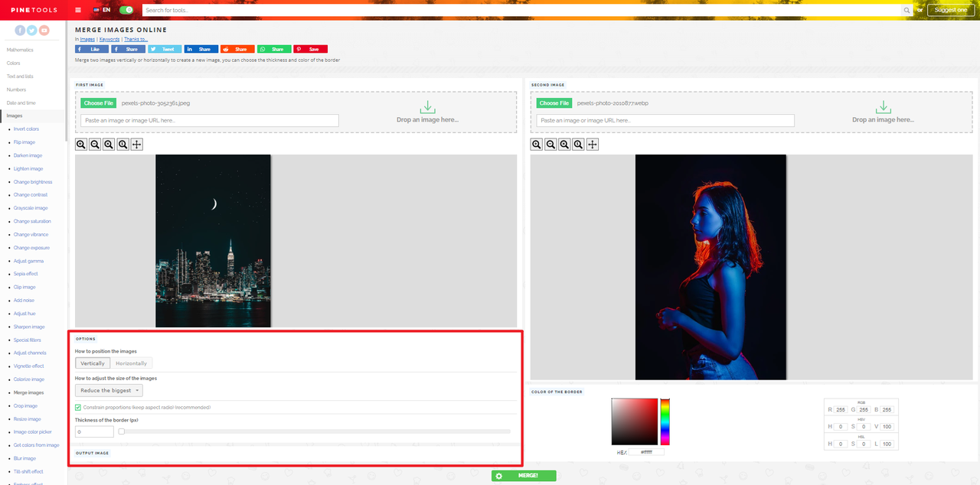Click the Suggest one button
This screenshot has height=485, width=980.
951,10
